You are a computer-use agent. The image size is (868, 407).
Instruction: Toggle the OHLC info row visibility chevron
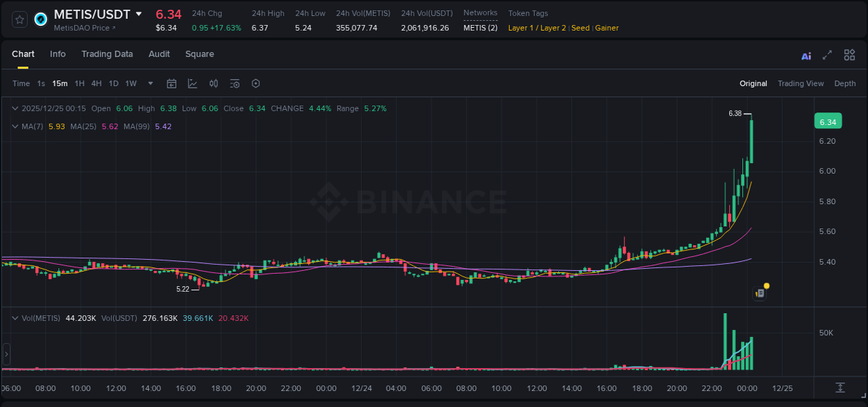click(15, 108)
